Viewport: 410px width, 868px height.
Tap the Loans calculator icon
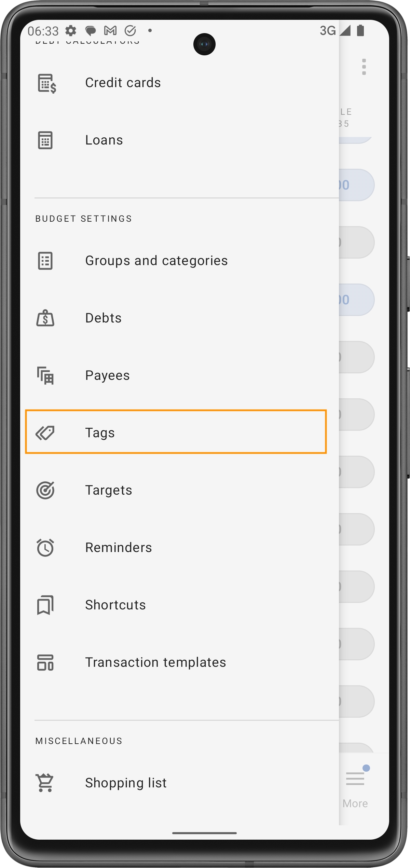pos(45,140)
